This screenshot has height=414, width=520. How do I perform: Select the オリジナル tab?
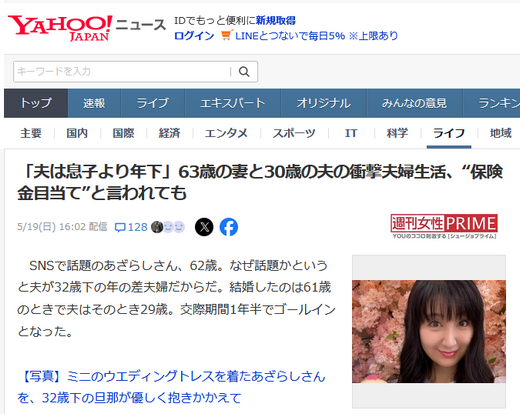324,103
